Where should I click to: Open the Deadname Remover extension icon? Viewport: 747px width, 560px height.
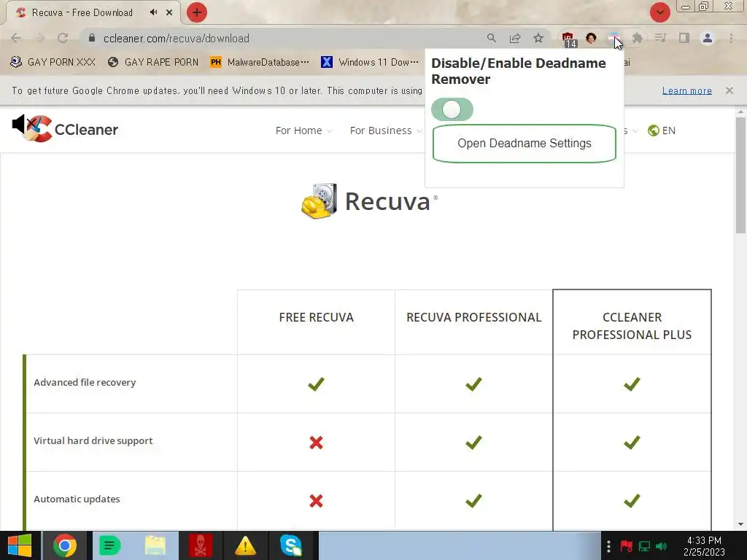pyautogui.click(x=614, y=38)
